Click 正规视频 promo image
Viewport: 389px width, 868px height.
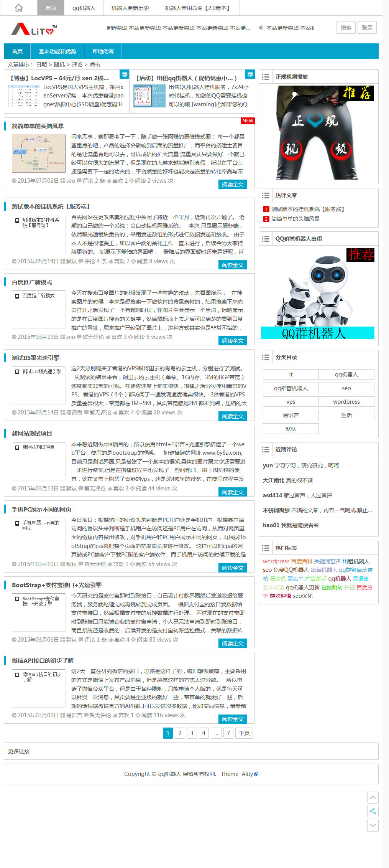[x=318, y=132]
